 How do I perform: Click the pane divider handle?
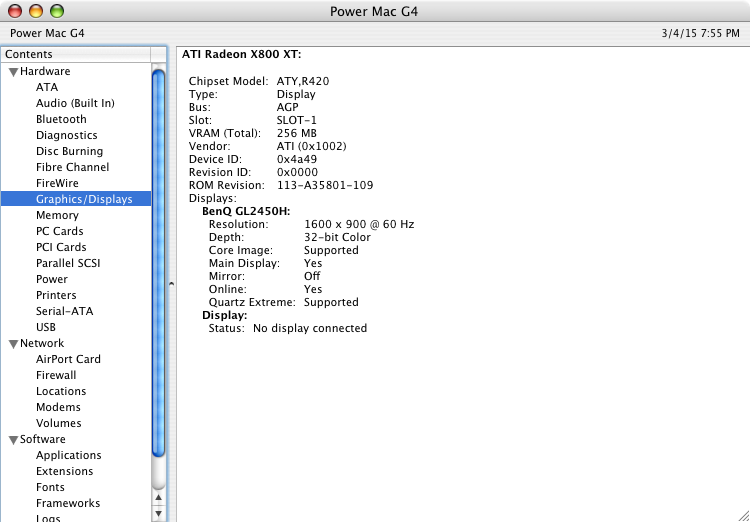click(x=171, y=284)
